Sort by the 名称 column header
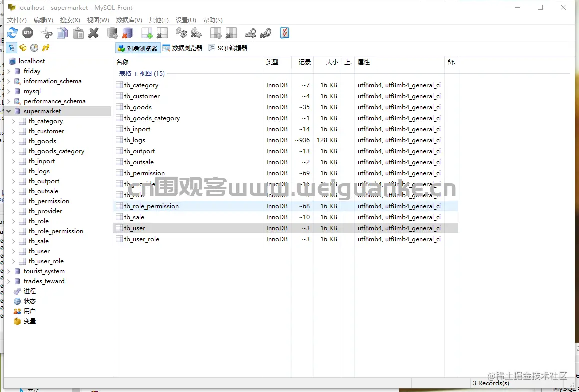The image size is (579, 392). [x=188, y=62]
